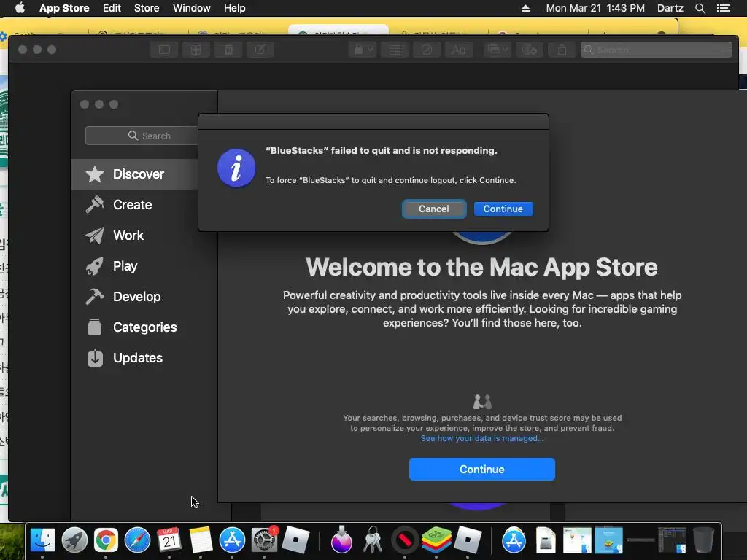This screenshot has height=560, width=747.
Task: Open Notes from the Dock
Action: click(201, 540)
